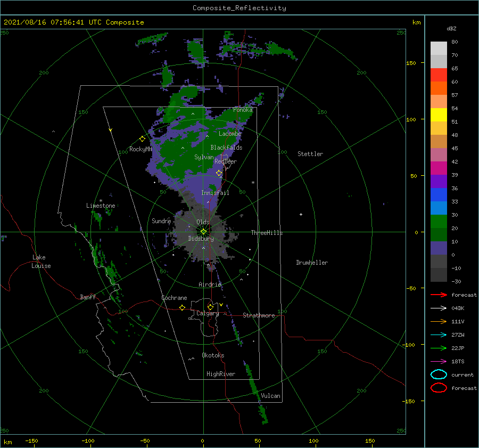
Task: Click the red 60-65 dBZ color swatch
Action: pyautogui.click(x=439, y=75)
